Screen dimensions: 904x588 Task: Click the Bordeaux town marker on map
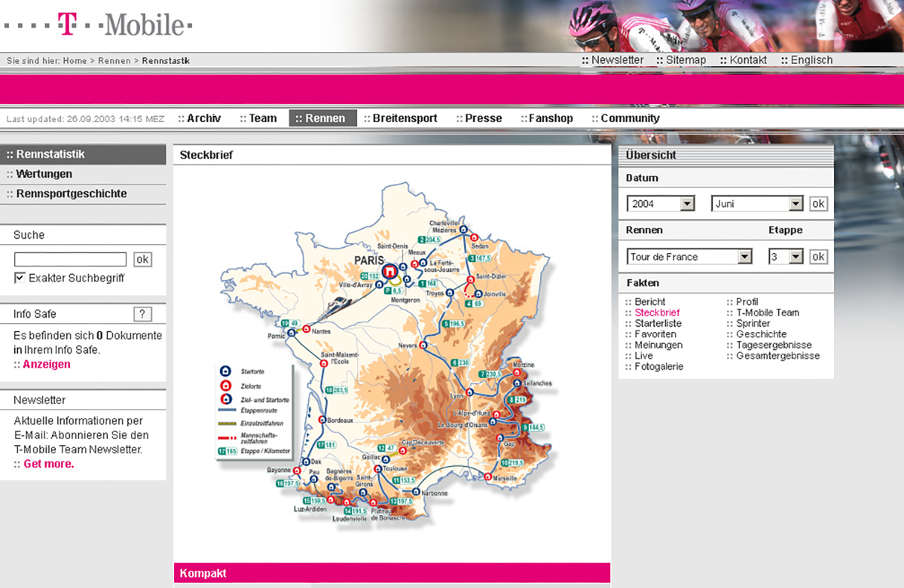[x=322, y=420]
